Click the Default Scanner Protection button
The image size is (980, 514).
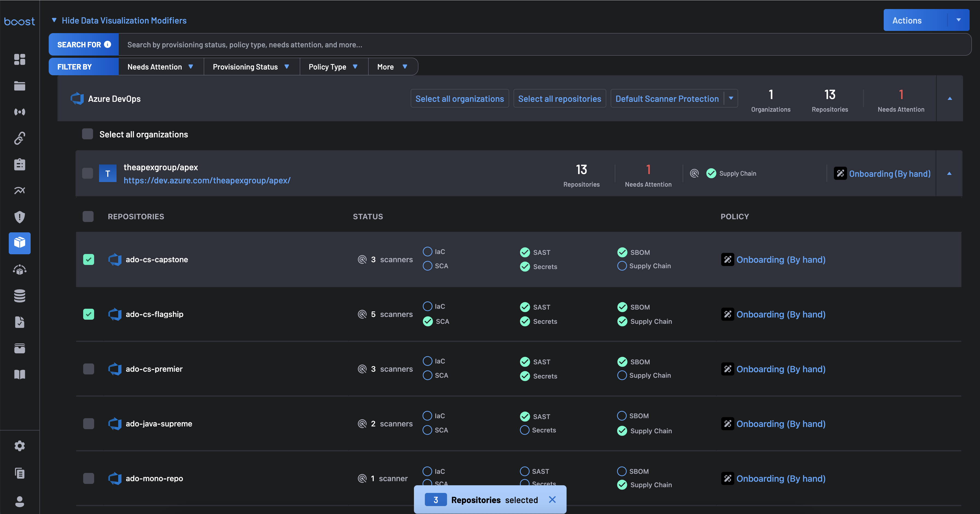(x=667, y=99)
